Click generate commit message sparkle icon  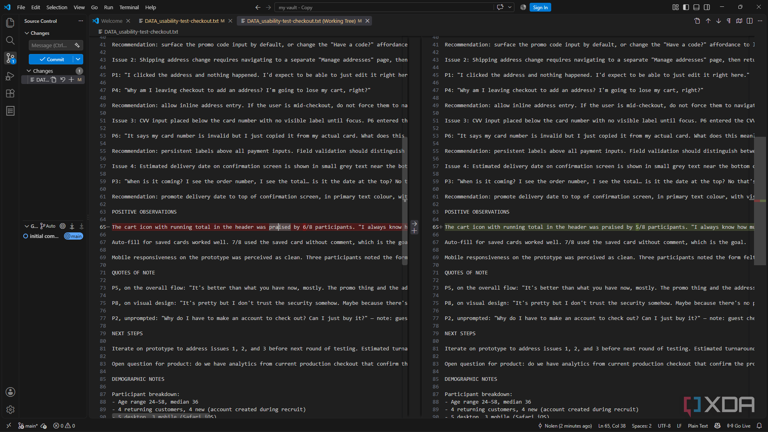click(x=77, y=45)
